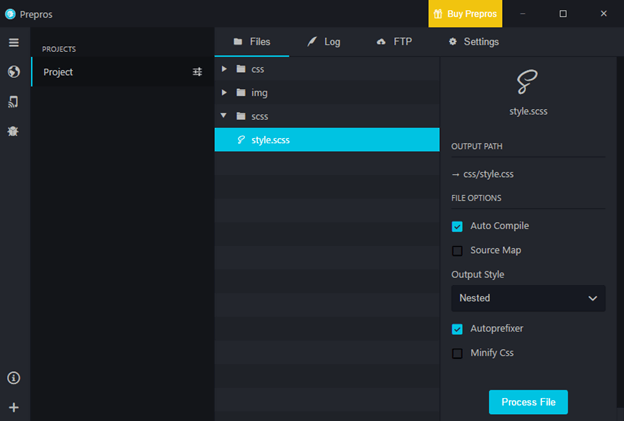The image size is (624, 421).
Task: Click the Auto Compile label text
Action: [x=499, y=226]
